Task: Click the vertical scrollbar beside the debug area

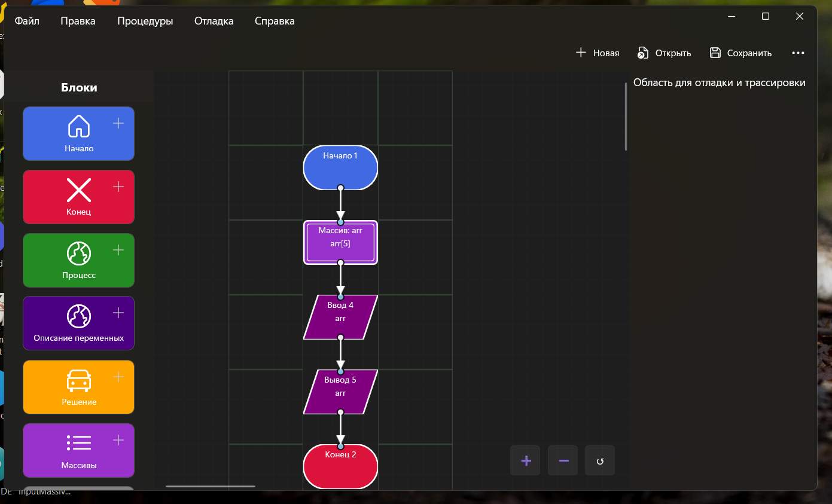Action: pos(626,117)
